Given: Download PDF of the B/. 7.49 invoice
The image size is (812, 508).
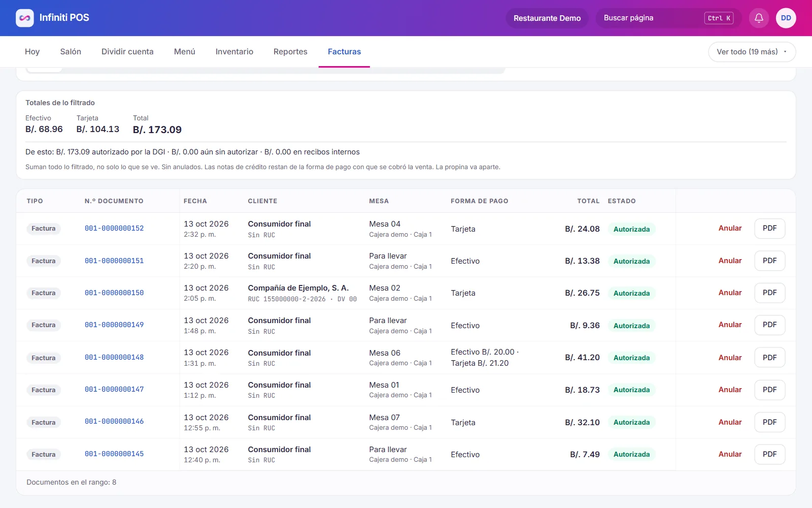Looking at the screenshot, I should (769, 454).
